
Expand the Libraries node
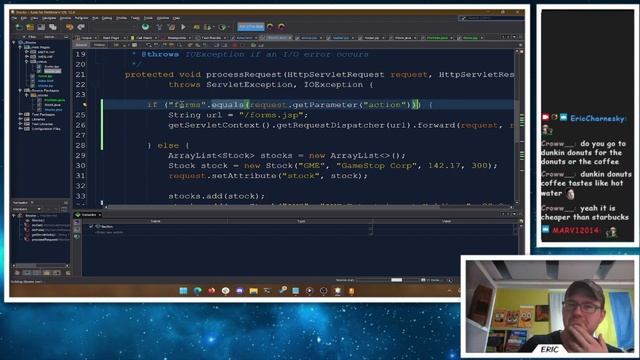21,119
